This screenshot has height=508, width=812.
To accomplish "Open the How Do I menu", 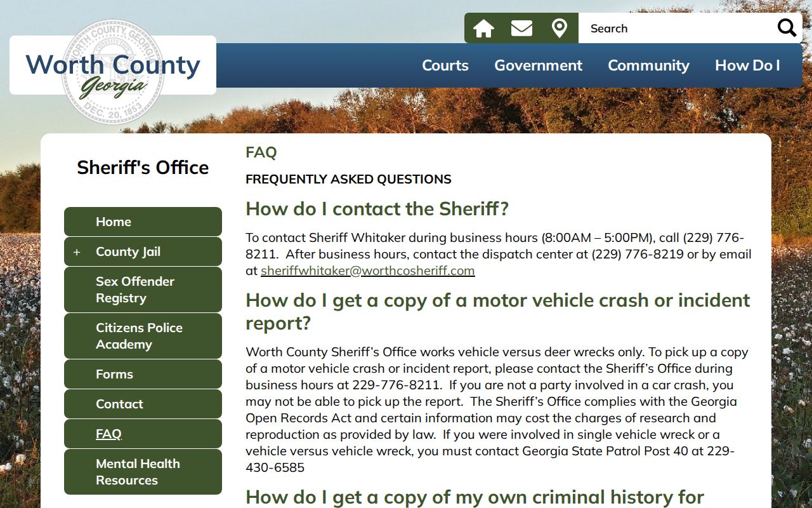I will [x=747, y=65].
